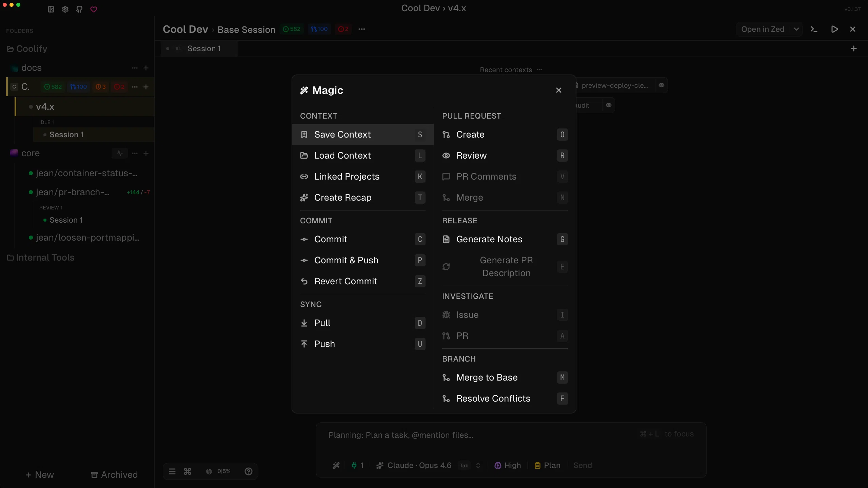The image size is (868, 488).
Task: Select the magic wand icon in the input bar
Action: pyautogui.click(x=336, y=465)
